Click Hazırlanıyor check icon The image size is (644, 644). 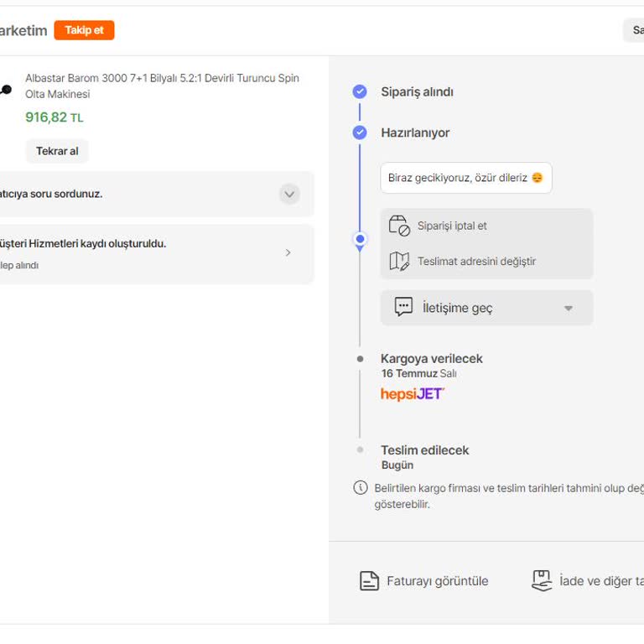(360, 132)
